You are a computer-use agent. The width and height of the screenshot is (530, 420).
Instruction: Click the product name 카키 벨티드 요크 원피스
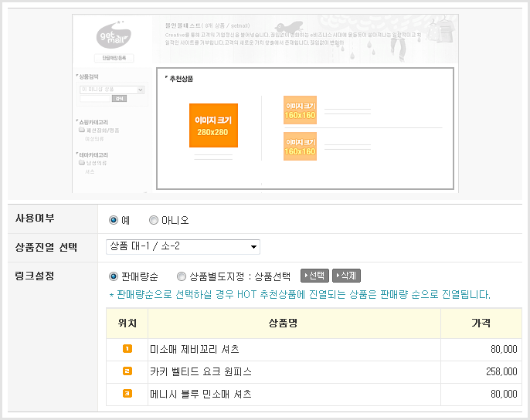pyautogui.click(x=201, y=372)
